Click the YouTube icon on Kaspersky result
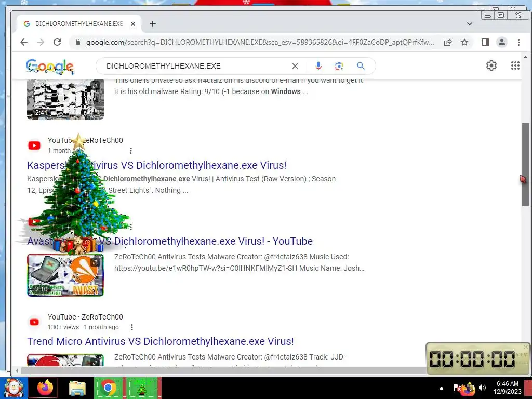This screenshot has width=532, height=399. point(34,145)
